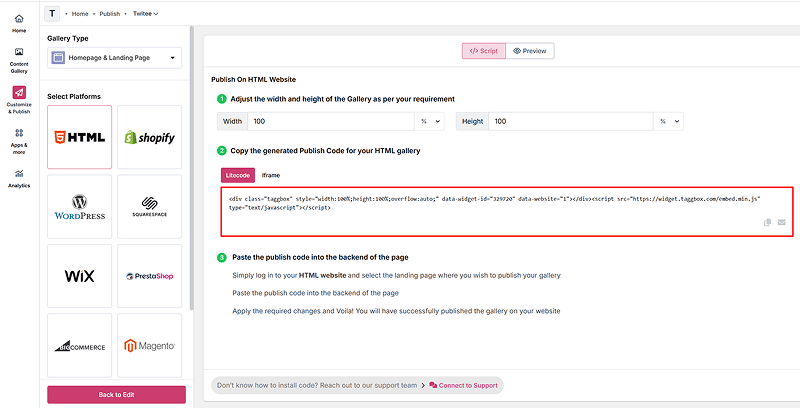The height and width of the screenshot is (408, 800).
Task: Select the Magento platform card
Action: click(x=149, y=345)
